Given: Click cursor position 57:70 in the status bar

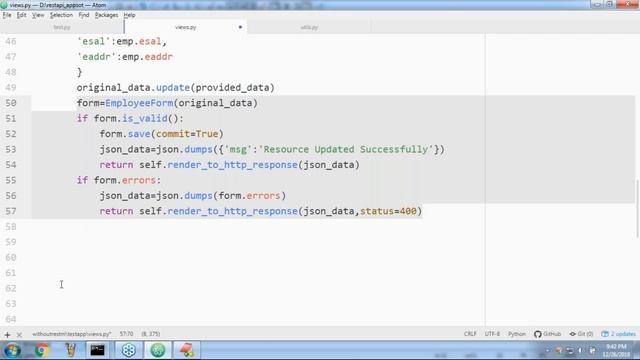Looking at the screenshot, I should 127,334.
